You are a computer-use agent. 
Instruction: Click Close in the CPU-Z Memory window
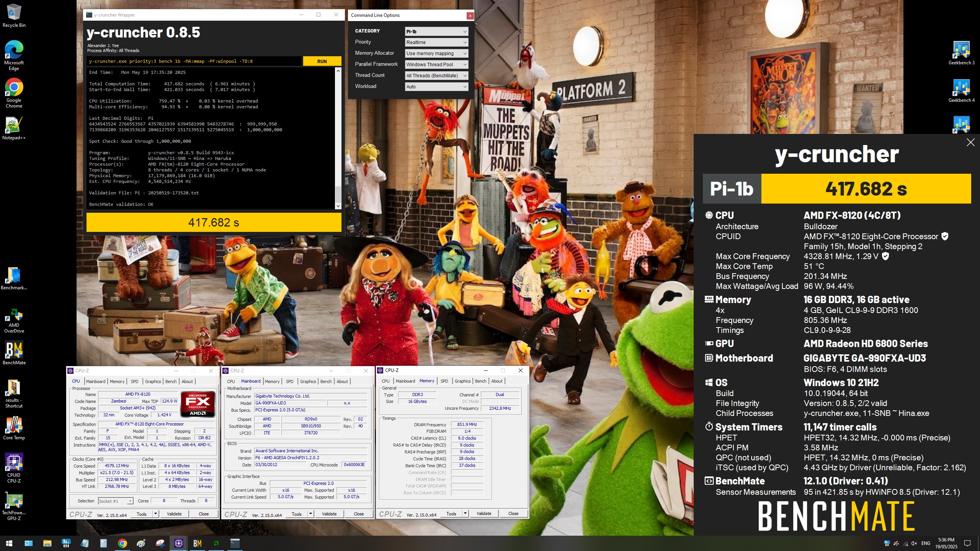click(x=513, y=514)
